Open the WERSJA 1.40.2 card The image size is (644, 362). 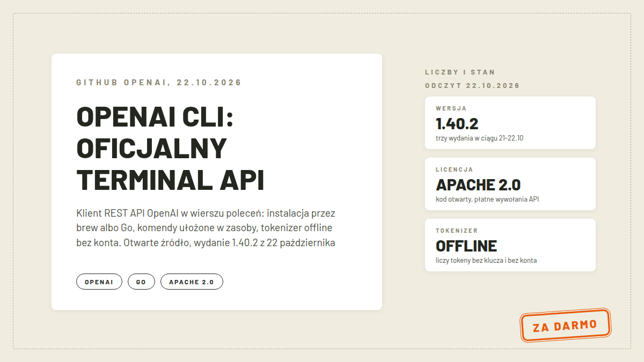coord(510,123)
